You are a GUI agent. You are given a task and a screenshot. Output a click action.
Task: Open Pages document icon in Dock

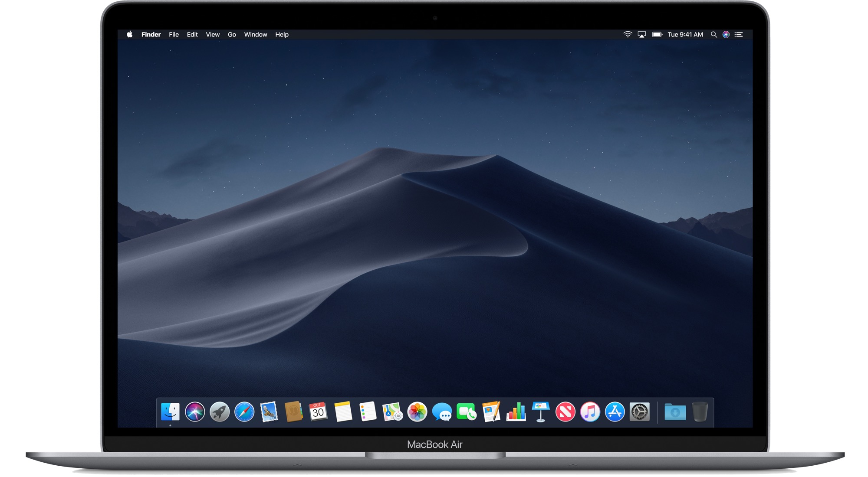coord(491,412)
